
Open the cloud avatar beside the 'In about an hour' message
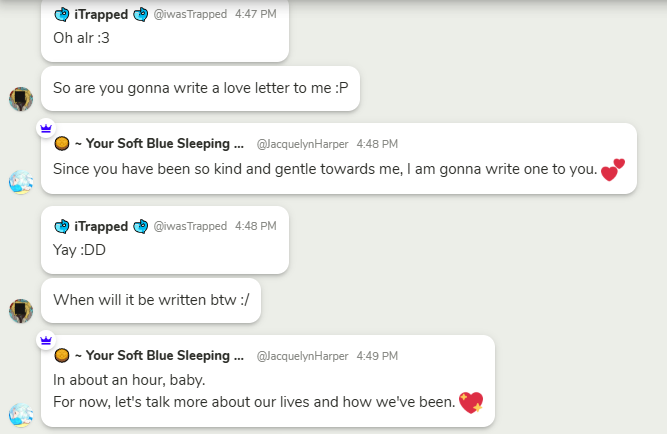point(21,415)
